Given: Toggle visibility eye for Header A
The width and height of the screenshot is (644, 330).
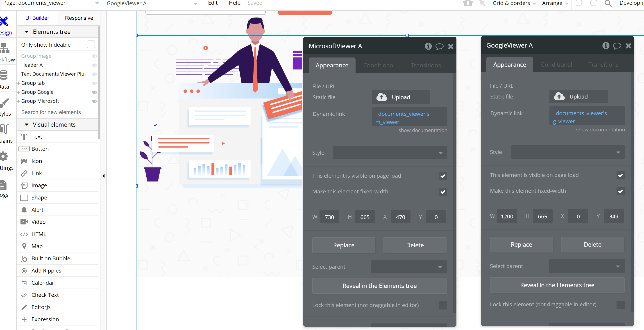Looking at the screenshot, I should tap(94, 65).
